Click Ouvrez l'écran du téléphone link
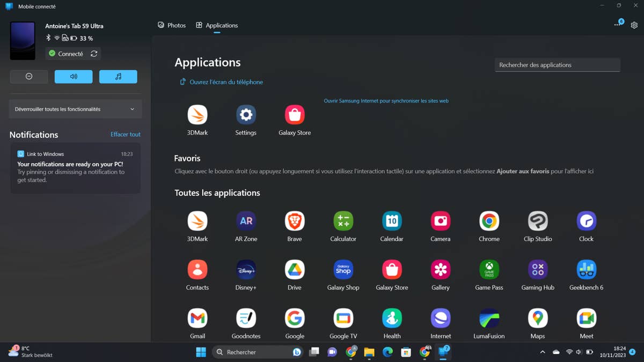The width and height of the screenshot is (644, 362). 225,82
